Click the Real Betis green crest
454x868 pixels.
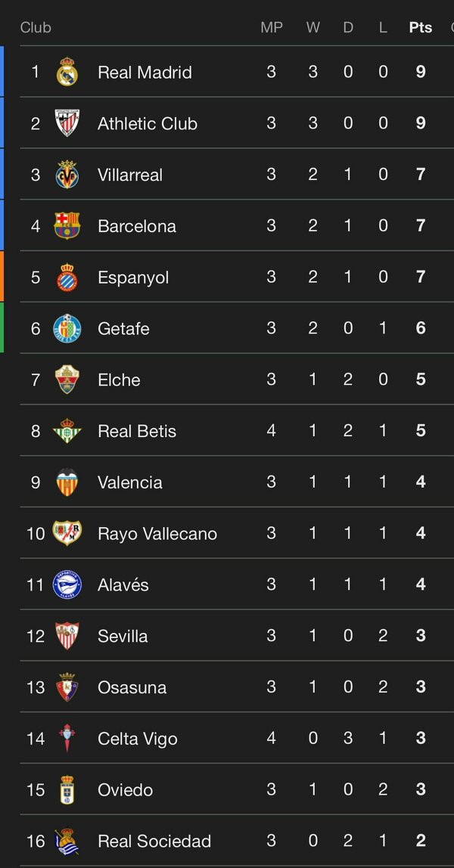click(x=67, y=431)
